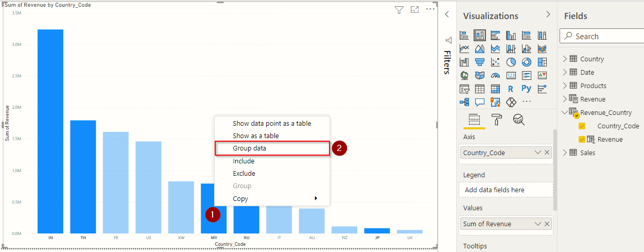Toggle the Revenue field checkbox
This screenshot has height=252, width=644.
(x=582, y=139)
